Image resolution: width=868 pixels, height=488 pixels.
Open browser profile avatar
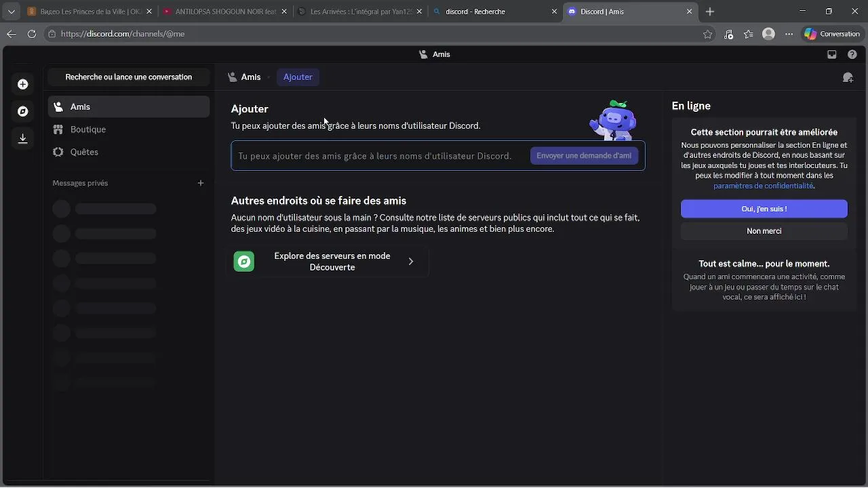(768, 34)
